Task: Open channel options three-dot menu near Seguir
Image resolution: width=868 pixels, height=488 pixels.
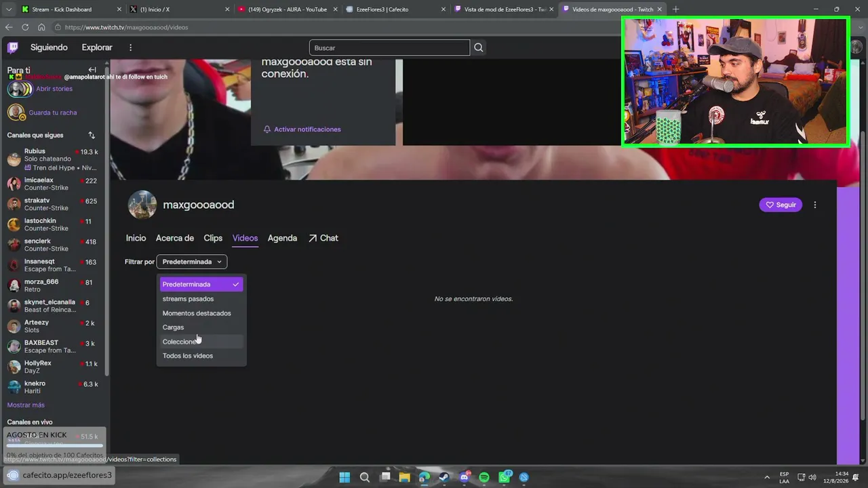Action: tap(815, 205)
